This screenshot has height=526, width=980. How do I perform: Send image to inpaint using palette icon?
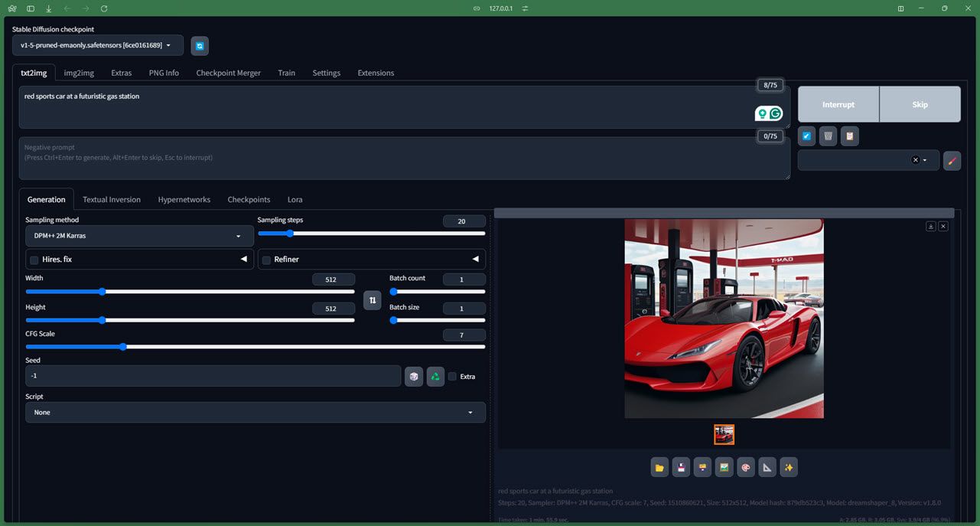[x=745, y=466]
